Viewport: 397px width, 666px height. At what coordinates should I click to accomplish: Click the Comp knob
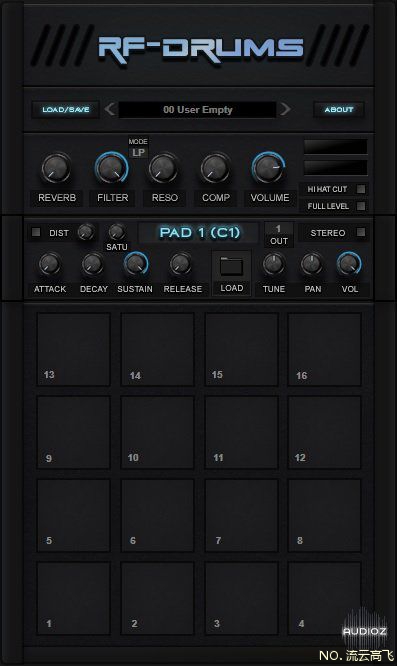click(x=215, y=168)
